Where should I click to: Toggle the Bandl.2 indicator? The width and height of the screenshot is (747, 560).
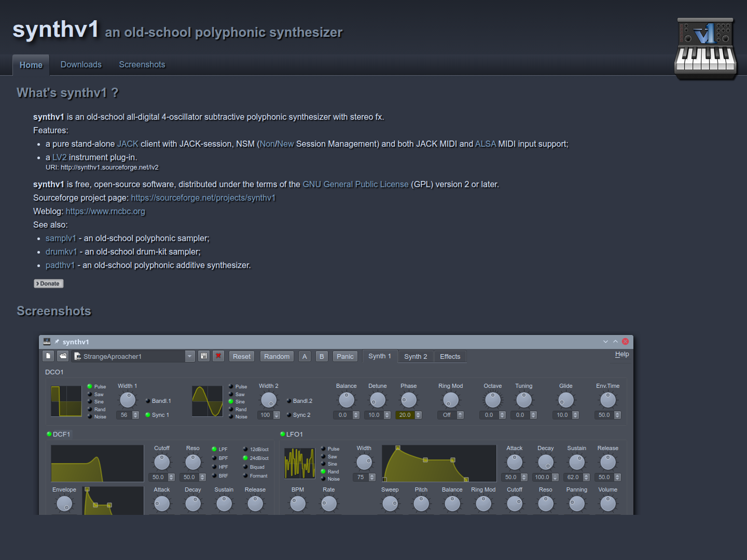299,401
